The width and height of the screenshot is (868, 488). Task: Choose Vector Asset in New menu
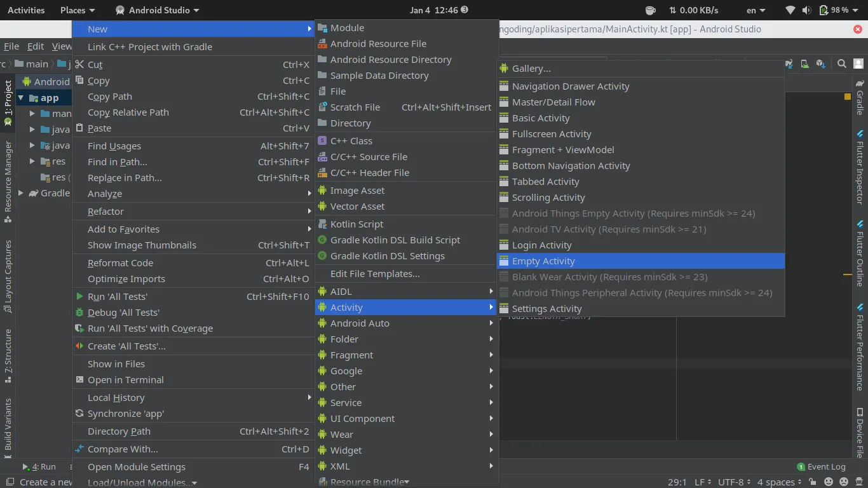click(x=407, y=207)
